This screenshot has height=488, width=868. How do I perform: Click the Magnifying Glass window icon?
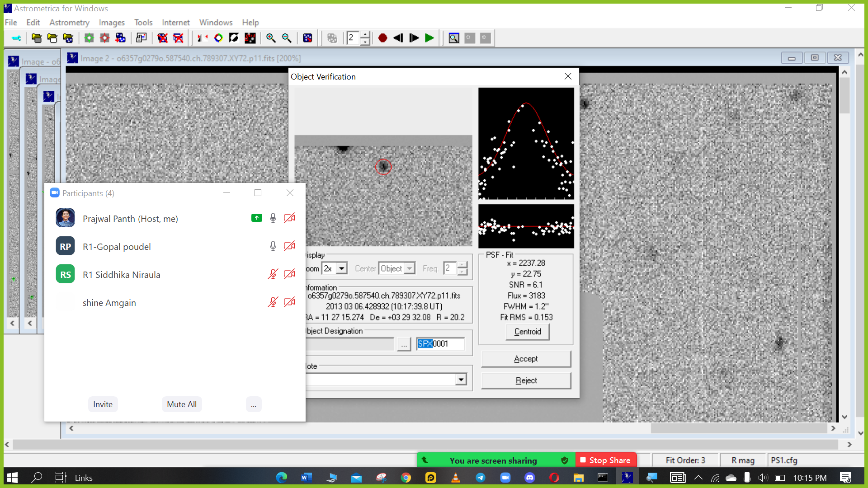[x=454, y=38]
